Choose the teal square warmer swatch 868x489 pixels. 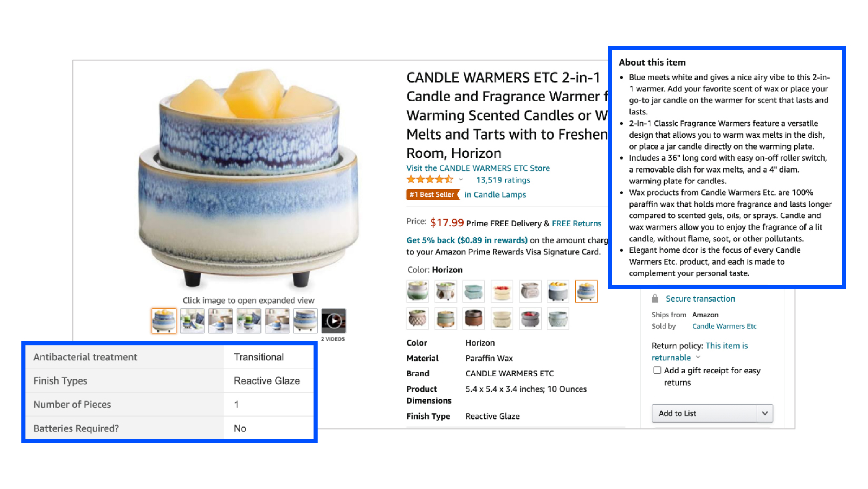(x=473, y=291)
